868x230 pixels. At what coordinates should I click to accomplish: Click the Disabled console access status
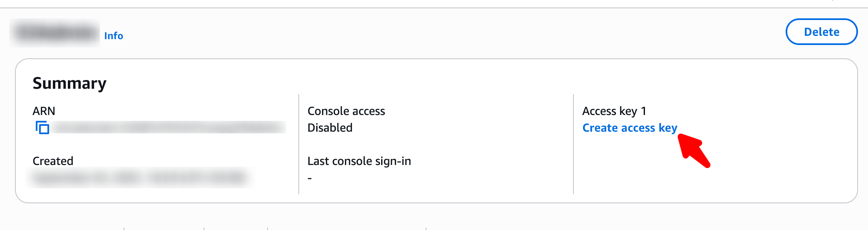click(330, 128)
